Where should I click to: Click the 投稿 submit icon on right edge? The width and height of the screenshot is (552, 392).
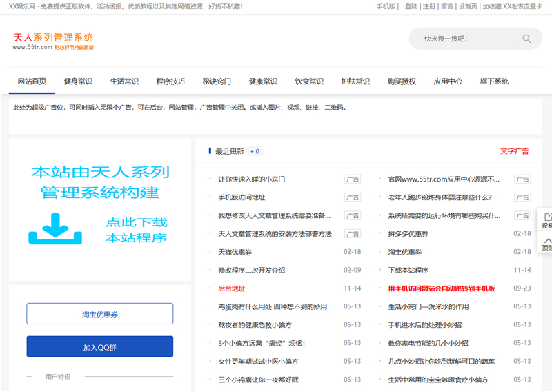coord(547,217)
